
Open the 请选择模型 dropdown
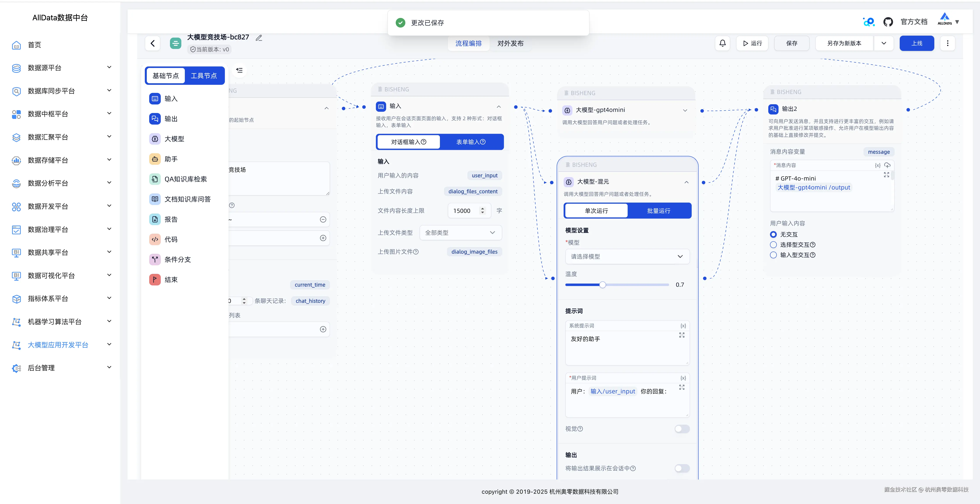point(627,257)
